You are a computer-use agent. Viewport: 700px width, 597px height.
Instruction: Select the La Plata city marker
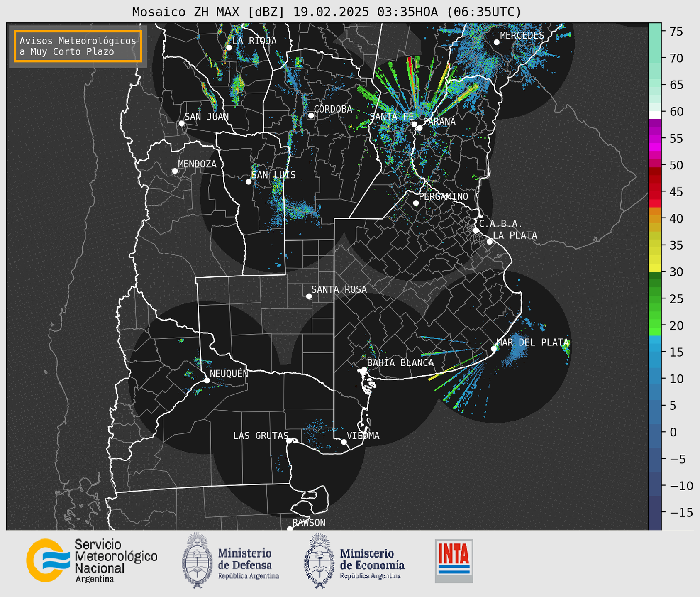(x=490, y=242)
